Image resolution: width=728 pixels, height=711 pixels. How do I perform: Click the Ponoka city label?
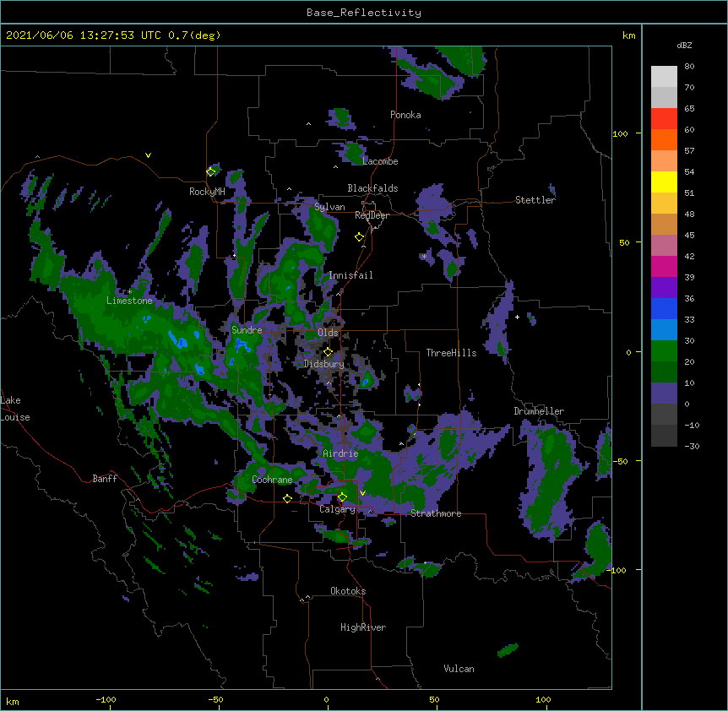(x=405, y=115)
